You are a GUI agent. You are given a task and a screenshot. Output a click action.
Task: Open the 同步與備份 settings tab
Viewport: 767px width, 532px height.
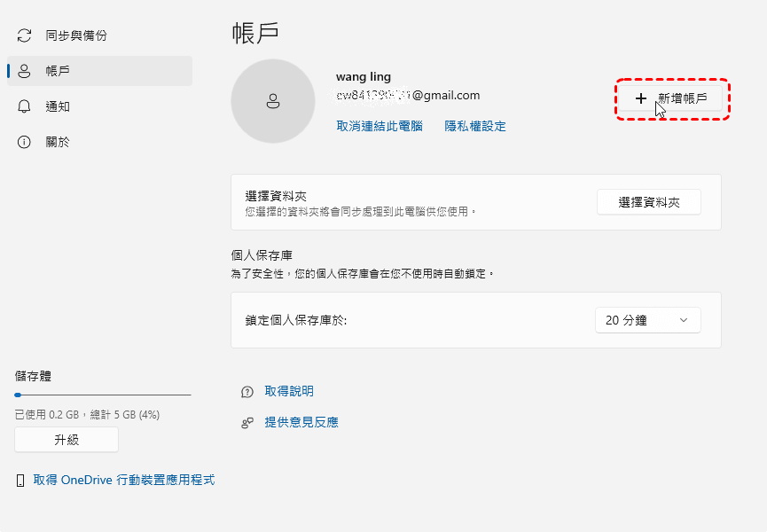[75, 35]
